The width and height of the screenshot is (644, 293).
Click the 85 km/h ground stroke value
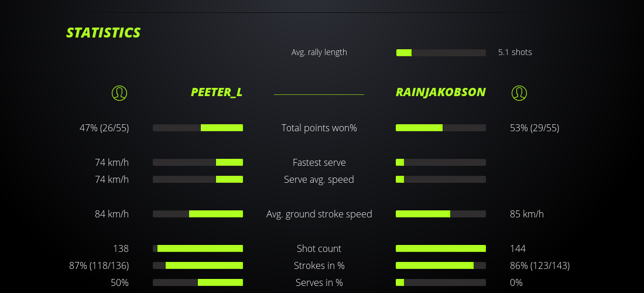pyautogui.click(x=526, y=214)
